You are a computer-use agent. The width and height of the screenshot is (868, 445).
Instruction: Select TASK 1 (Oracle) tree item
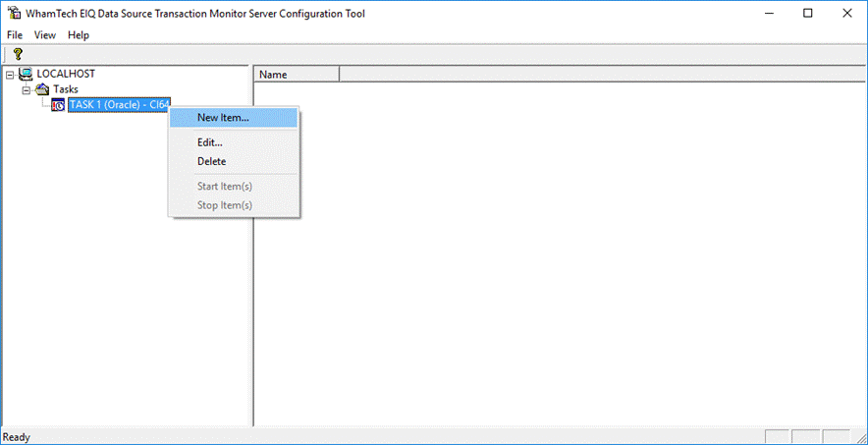click(119, 104)
